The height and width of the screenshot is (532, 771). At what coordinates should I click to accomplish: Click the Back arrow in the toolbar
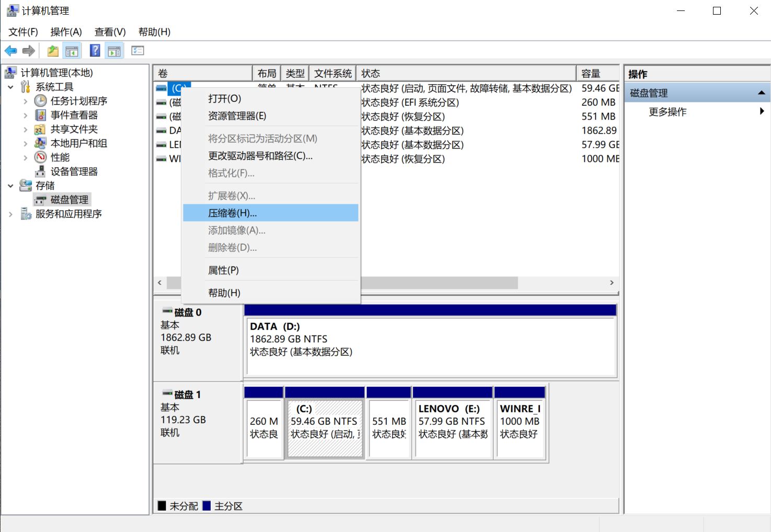[x=10, y=51]
